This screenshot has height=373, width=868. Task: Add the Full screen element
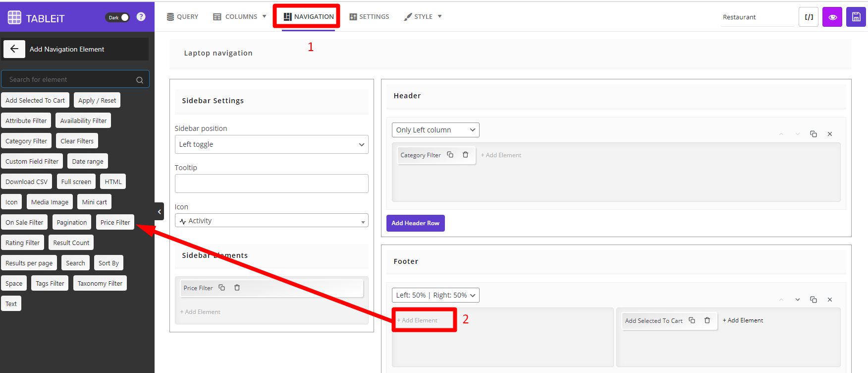[76, 182]
